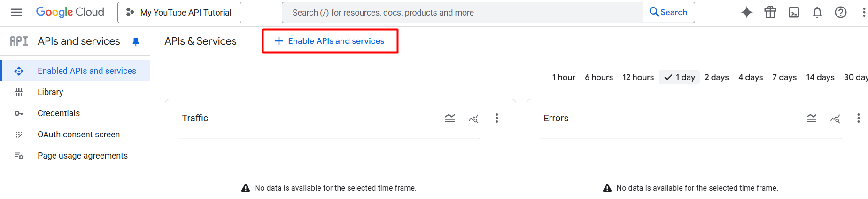Screen dimensions: 868x199
Task: Click the Google Cloud logo
Action: (x=70, y=12)
